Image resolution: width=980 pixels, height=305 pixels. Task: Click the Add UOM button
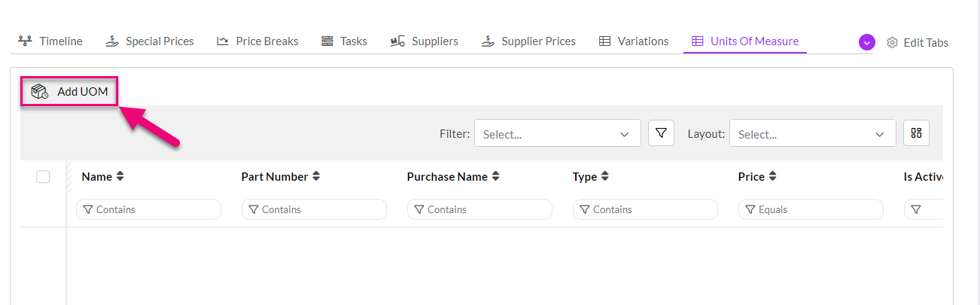[70, 92]
